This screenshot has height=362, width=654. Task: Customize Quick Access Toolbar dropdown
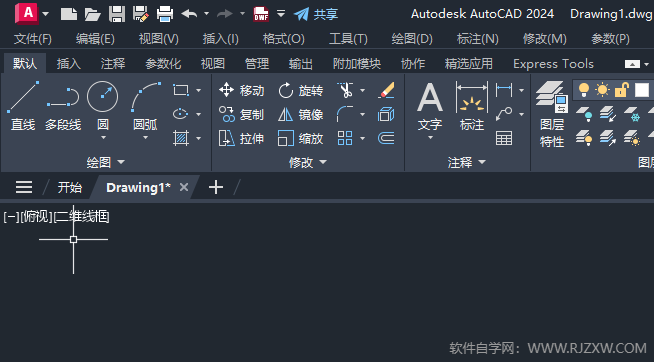click(x=281, y=14)
